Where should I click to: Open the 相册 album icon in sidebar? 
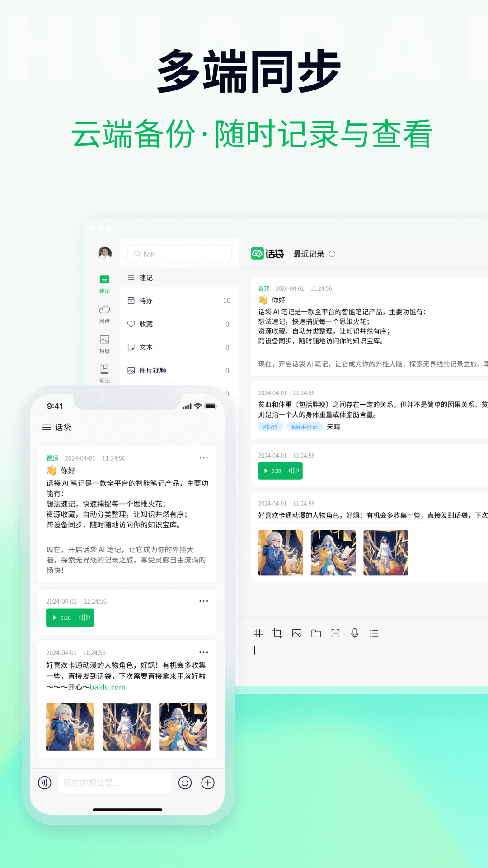click(104, 344)
